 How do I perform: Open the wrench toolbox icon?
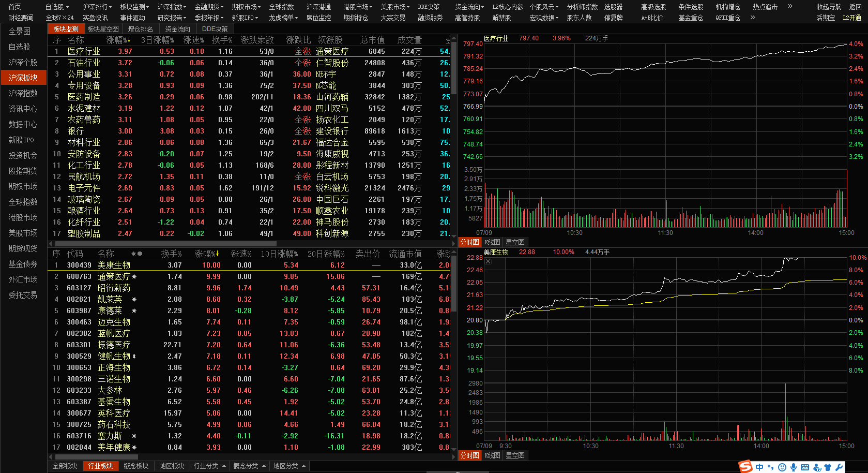coord(839,467)
